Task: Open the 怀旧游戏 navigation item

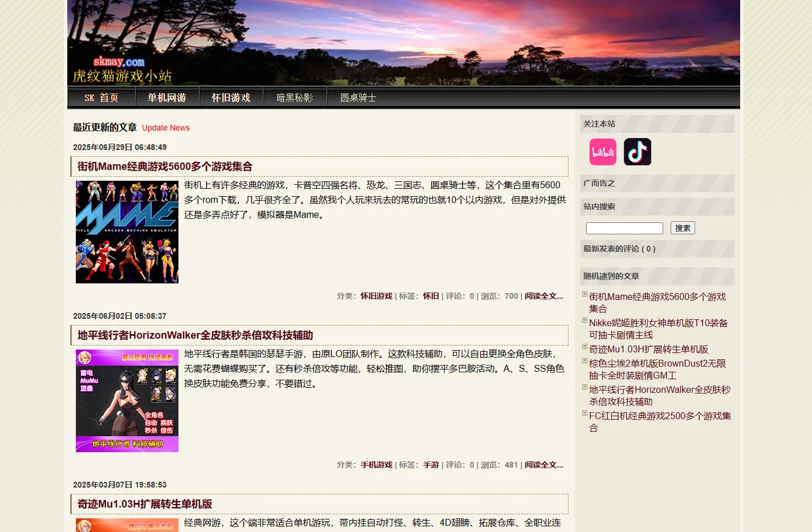Action: (x=231, y=98)
